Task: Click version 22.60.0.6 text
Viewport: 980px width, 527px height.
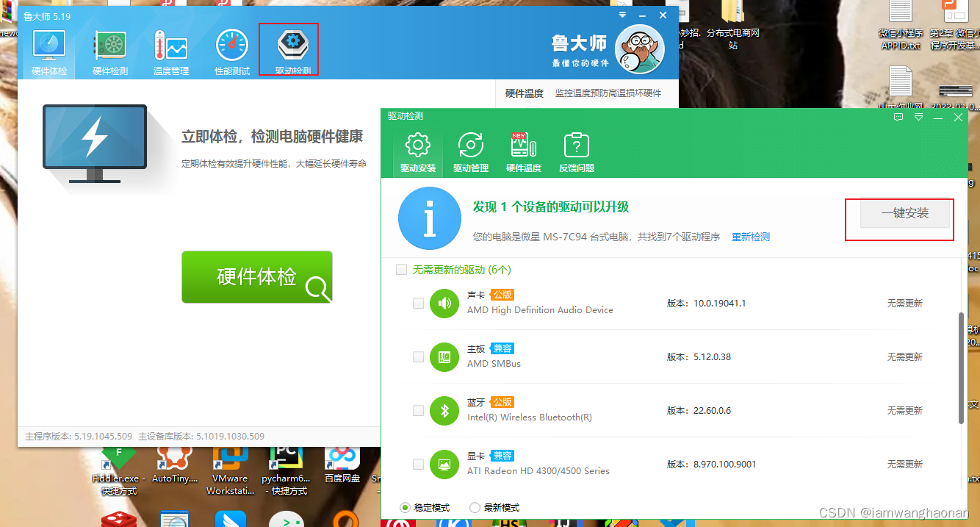Action: click(712, 410)
